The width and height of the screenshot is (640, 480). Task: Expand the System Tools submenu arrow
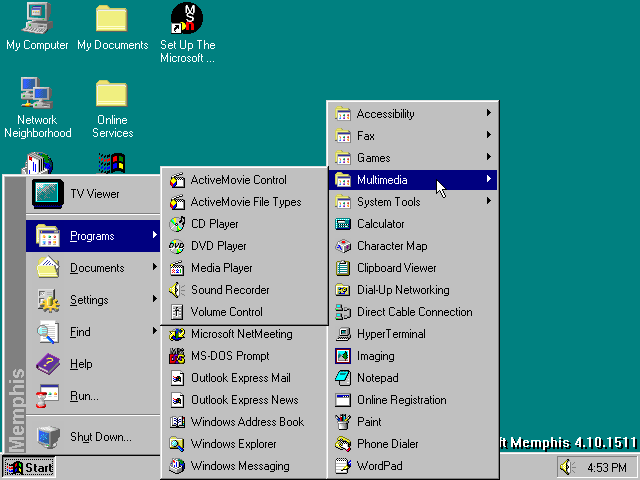(489, 201)
